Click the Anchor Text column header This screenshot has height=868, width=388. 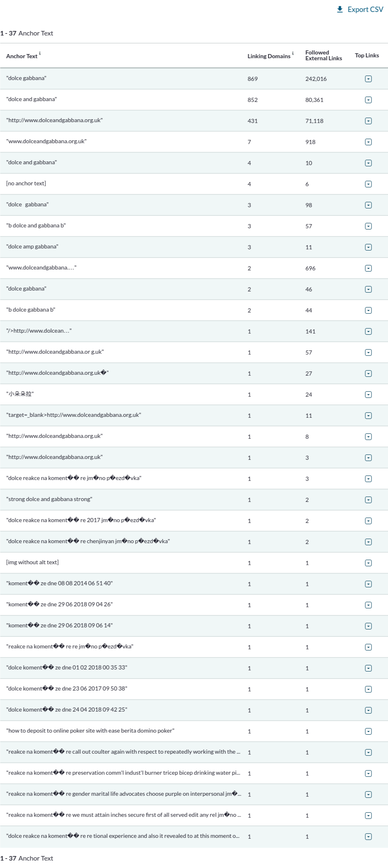(21, 56)
